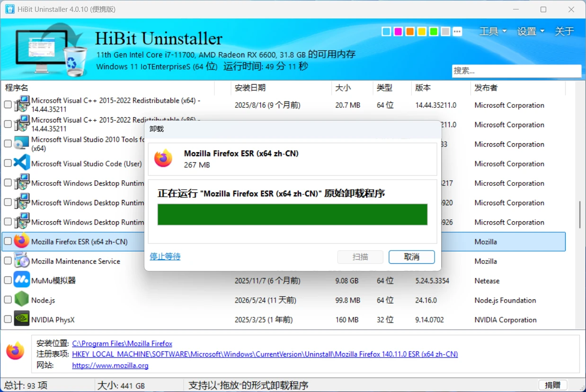
Task: Click the Firefox icon in uninstall dialog
Action: (163, 159)
